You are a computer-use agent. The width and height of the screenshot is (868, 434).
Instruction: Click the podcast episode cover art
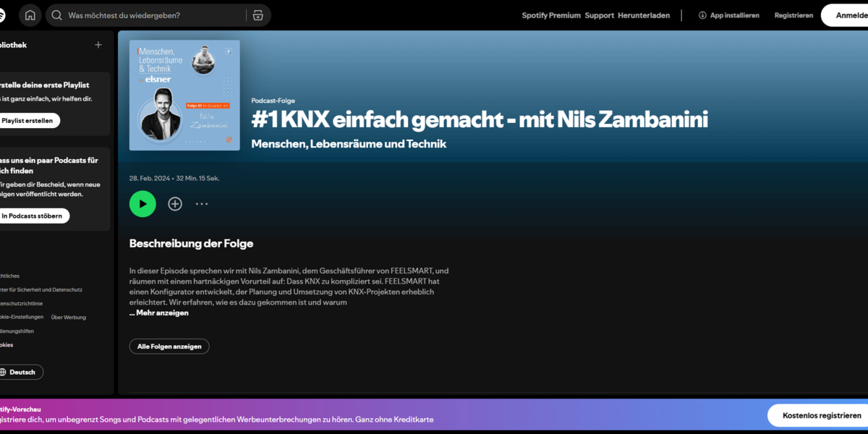pos(184,95)
